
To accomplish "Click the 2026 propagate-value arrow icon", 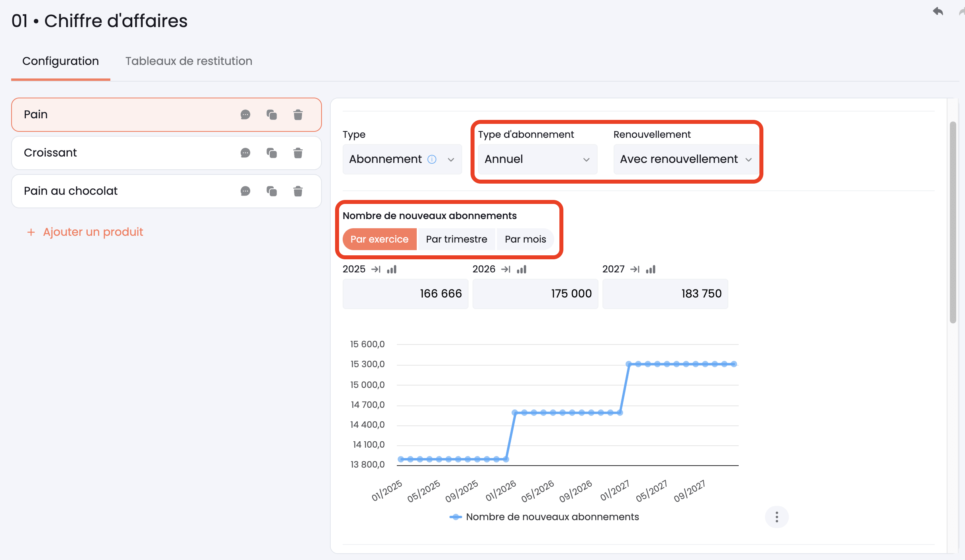I will [506, 269].
